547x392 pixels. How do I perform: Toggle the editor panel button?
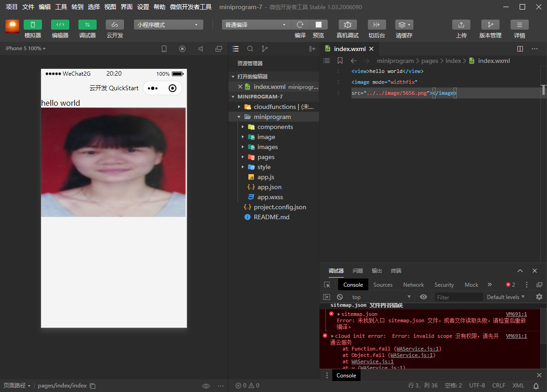click(60, 25)
